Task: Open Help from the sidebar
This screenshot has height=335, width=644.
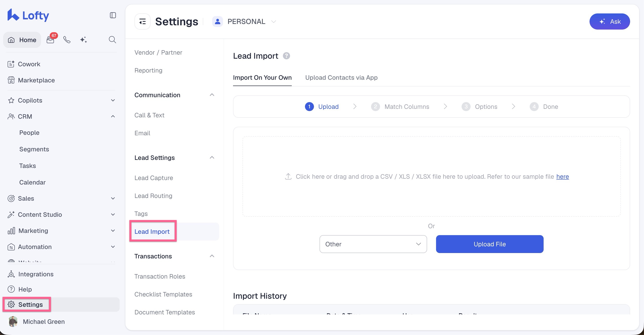Action: 20,289
